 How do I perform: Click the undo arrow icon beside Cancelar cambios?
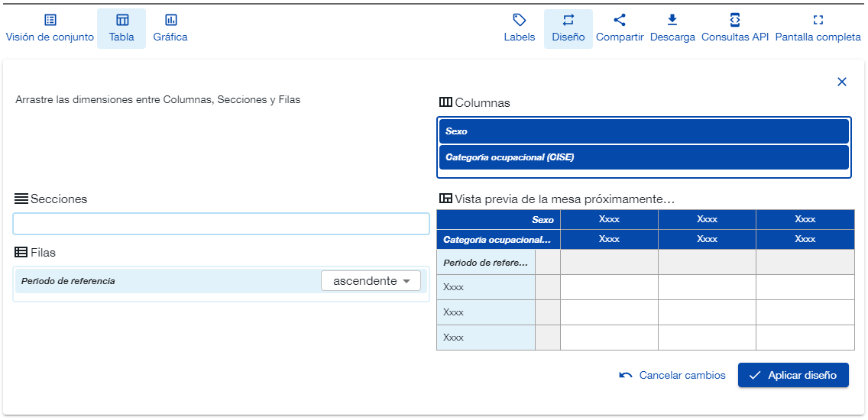(x=626, y=375)
